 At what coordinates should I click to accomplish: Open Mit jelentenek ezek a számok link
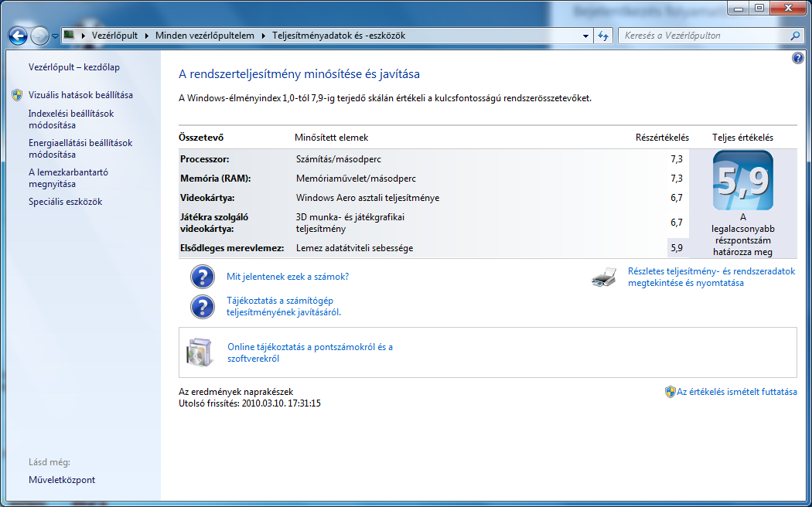(x=288, y=277)
